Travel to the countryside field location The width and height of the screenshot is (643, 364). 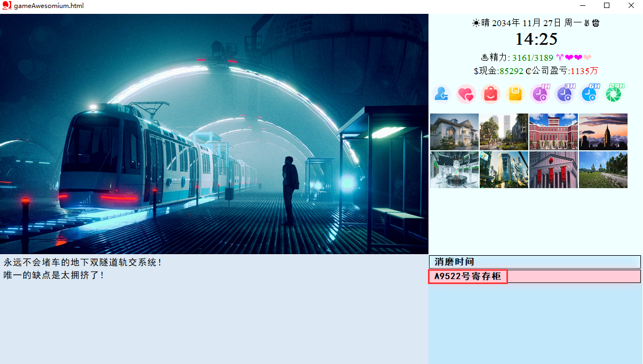pos(603,169)
